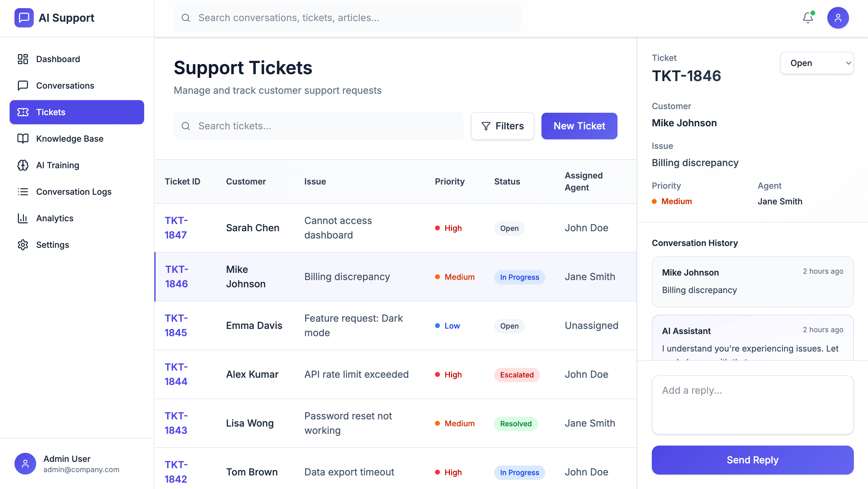Open ticket TKT-1844 link

pyautogui.click(x=176, y=374)
